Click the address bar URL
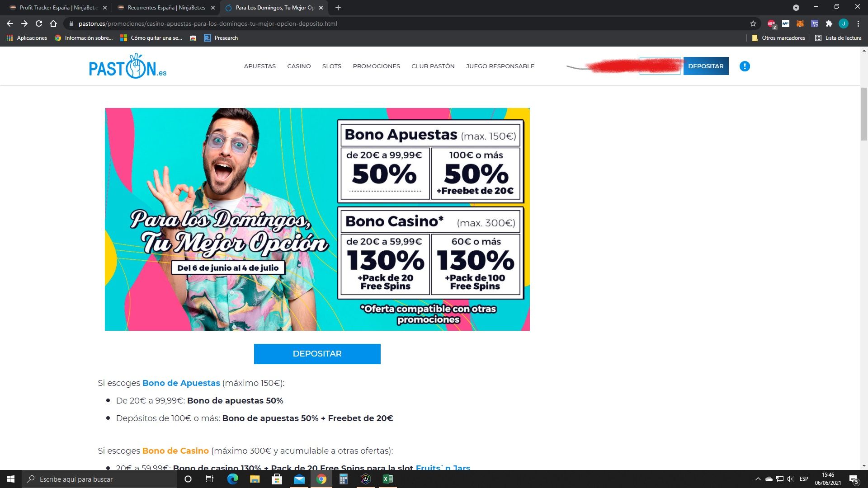This screenshot has width=868, height=488. (208, 23)
